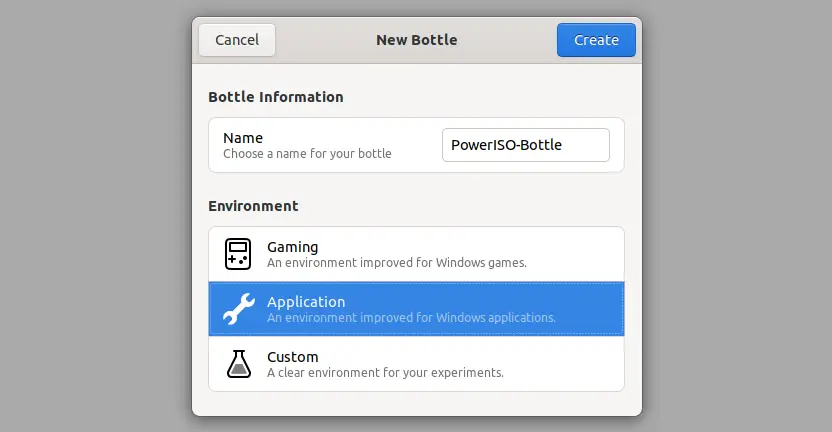Click "Choose a name for your bottle" subtitle
This screenshot has height=432, width=832.
click(307, 154)
